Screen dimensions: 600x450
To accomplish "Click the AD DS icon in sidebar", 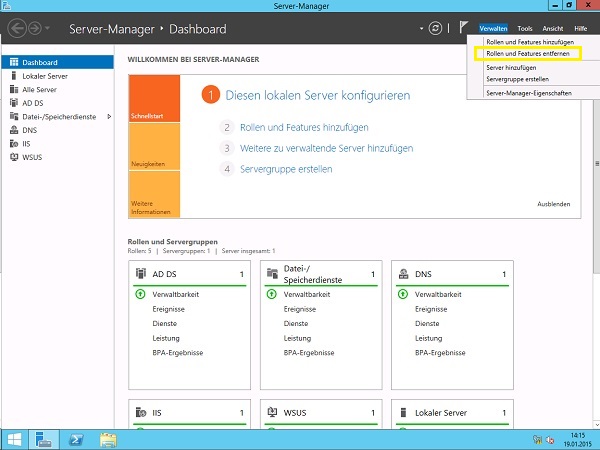I will (14, 103).
